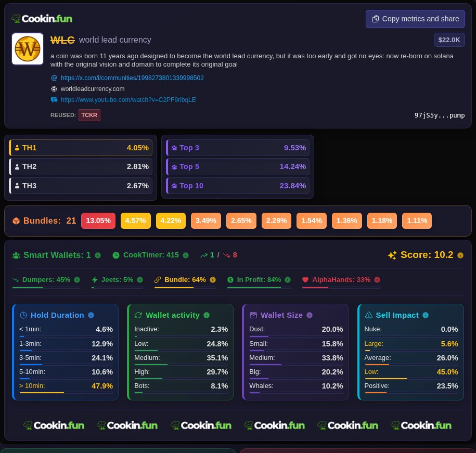Show Score info tooltip icon
The image size is (476, 453).
(460, 255)
